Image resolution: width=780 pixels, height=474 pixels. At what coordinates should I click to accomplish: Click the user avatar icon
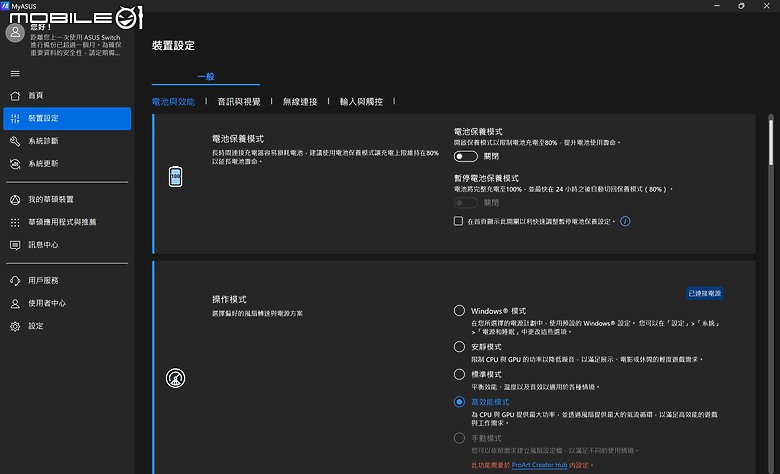(15, 33)
